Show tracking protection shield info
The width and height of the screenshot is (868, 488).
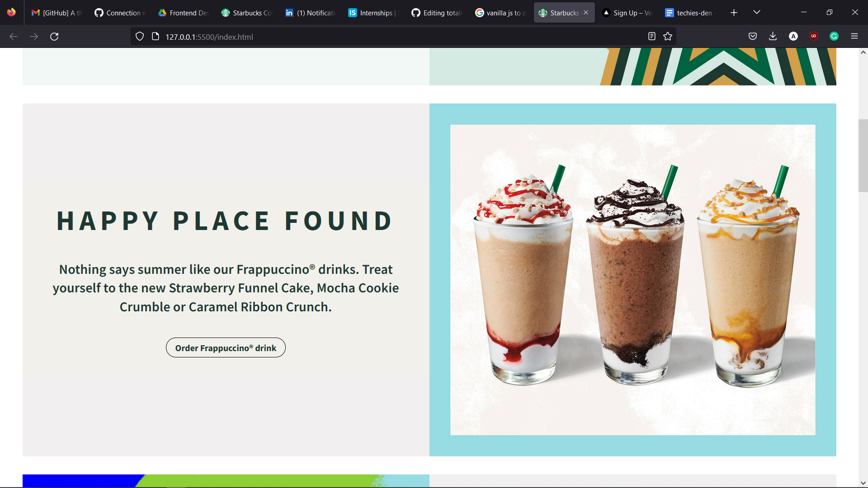click(x=140, y=37)
